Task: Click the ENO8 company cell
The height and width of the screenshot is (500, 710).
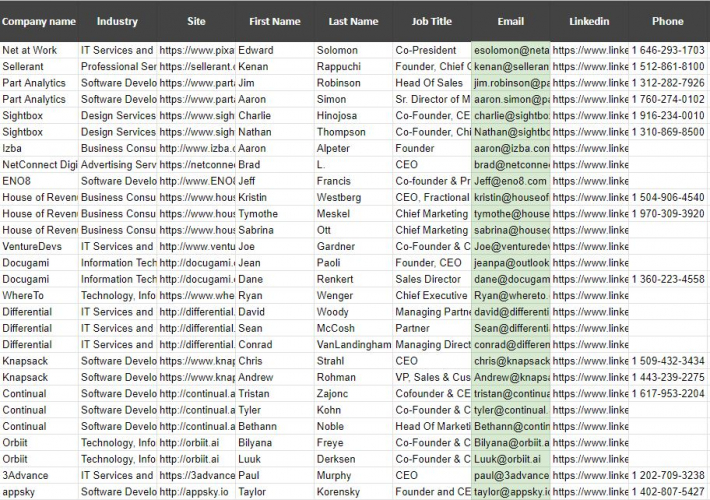Action: point(39,181)
